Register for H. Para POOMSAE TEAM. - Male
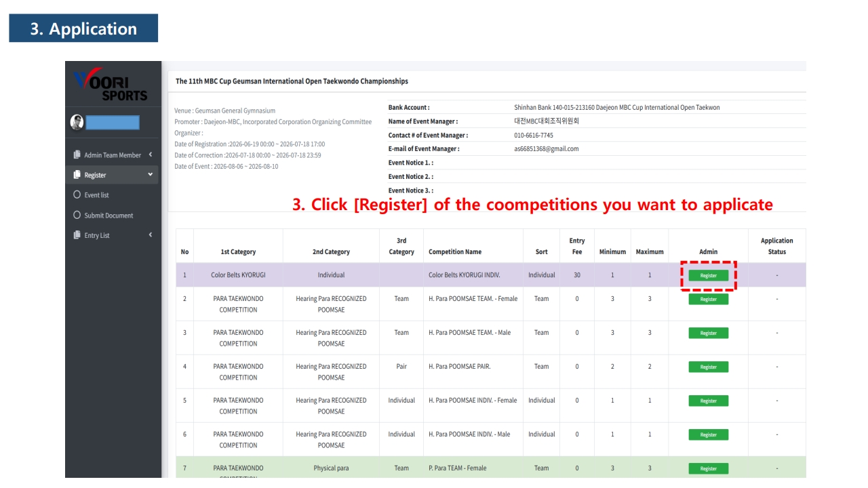The width and height of the screenshot is (868, 488). tap(709, 333)
